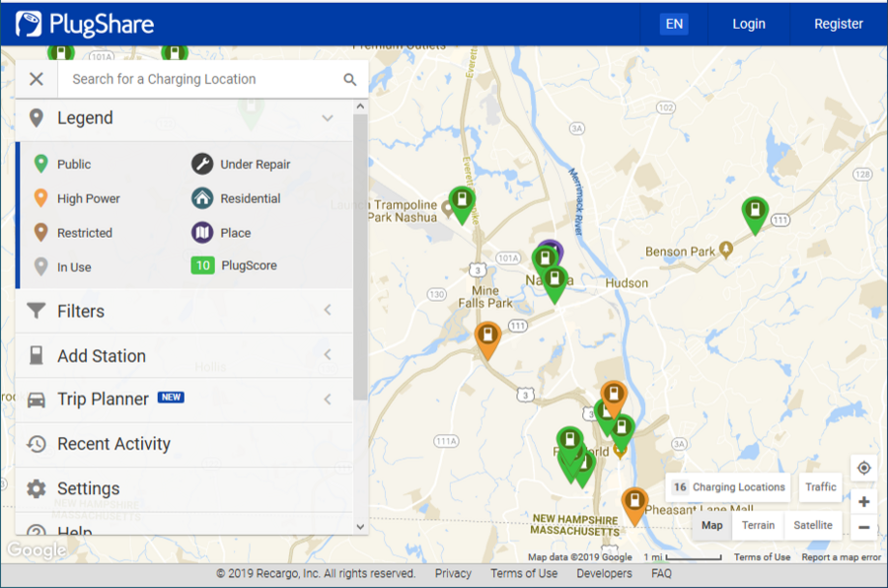888x588 pixels.
Task: Click the 16 Charging Locations button
Action: [x=728, y=487]
